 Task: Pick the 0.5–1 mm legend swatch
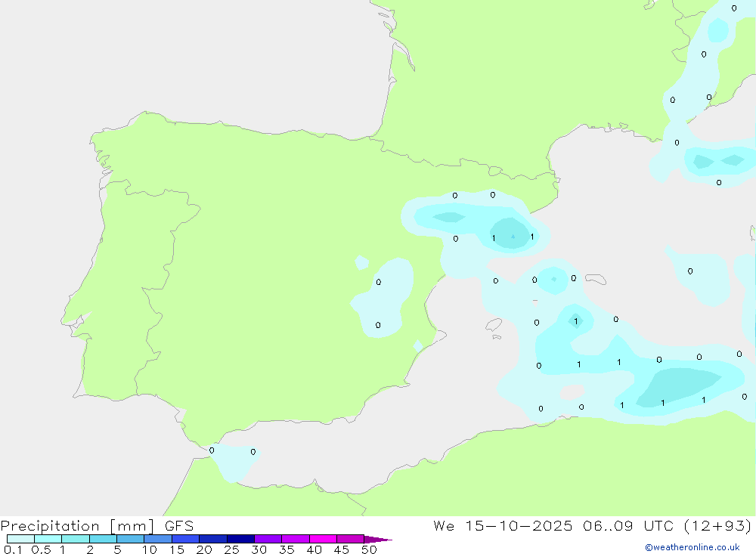coord(48,539)
